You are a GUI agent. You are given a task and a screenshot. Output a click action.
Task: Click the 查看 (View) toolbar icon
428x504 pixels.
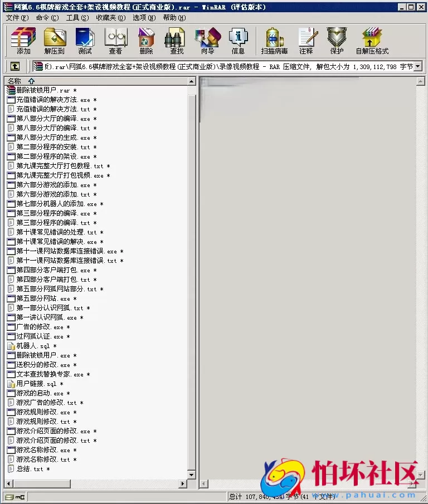tap(115, 41)
